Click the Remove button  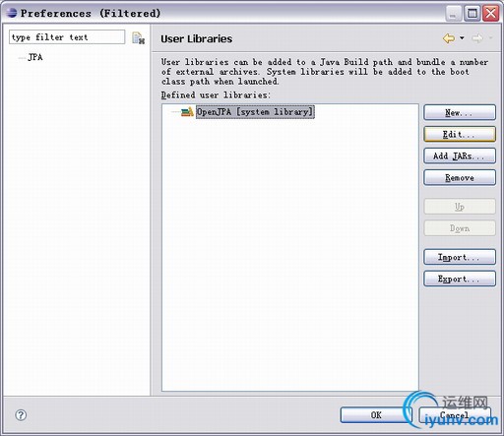(460, 177)
